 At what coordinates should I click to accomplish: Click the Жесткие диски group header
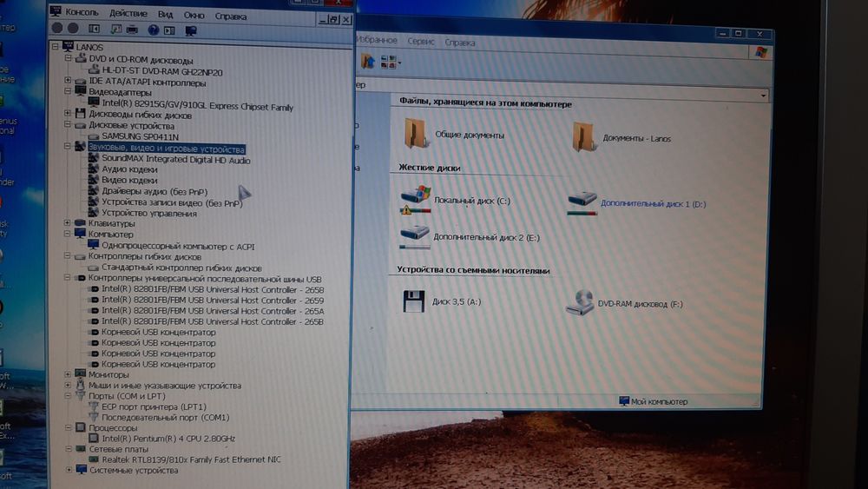click(x=430, y=168)
